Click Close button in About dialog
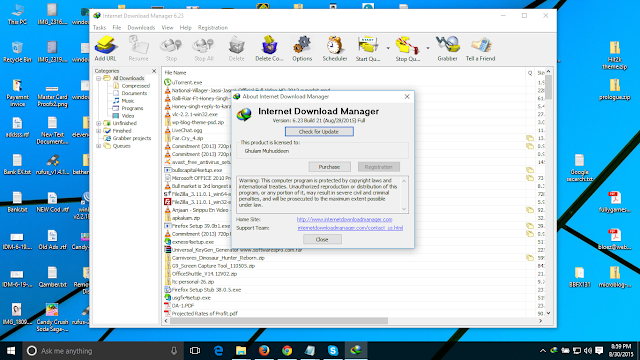Viewport: 640px width, 360px height. point(322,240)
